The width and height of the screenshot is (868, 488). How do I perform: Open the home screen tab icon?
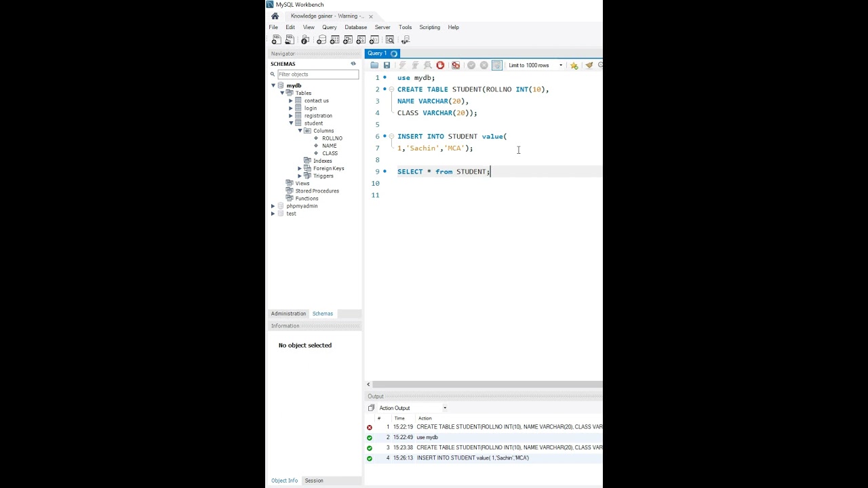tap(275, 16)
